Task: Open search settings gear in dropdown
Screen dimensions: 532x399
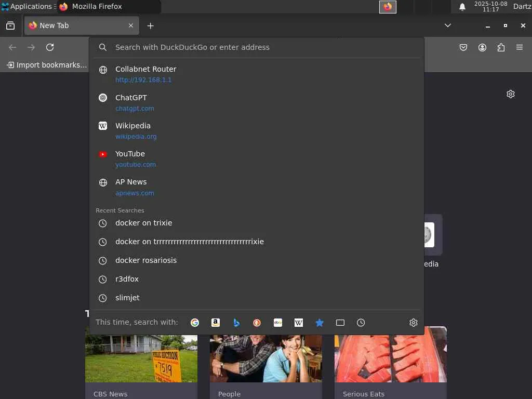Action: click(x=413, y=323)
